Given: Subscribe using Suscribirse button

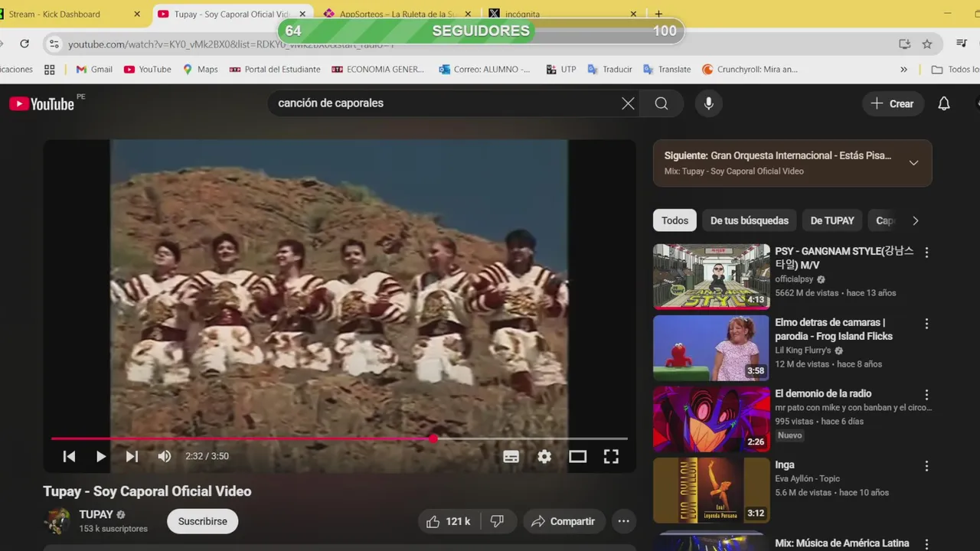Looking at the screenshot, I should pyautogui.click(x=203, y=521).
